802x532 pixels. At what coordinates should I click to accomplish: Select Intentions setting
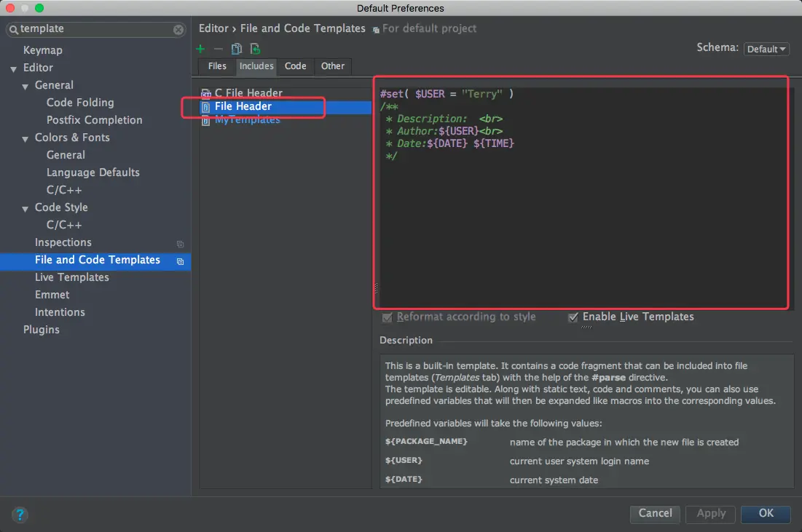coord(60,311)
